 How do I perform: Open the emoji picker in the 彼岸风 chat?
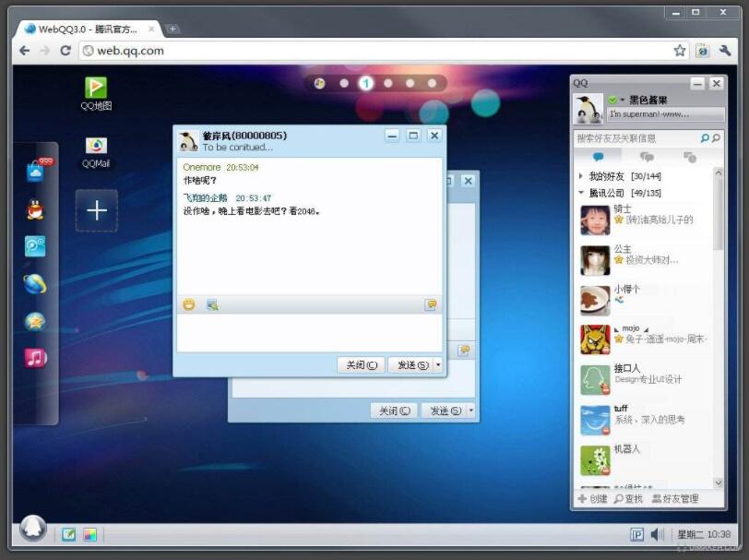click(x=189, y=304)
